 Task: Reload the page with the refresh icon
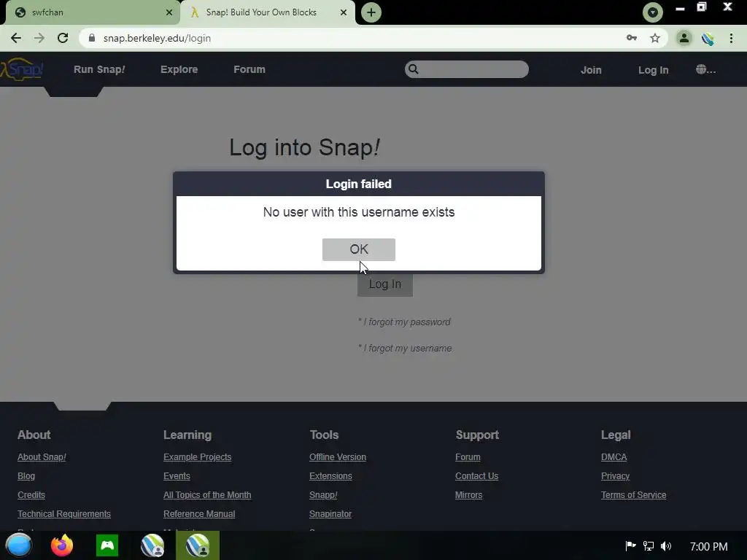click(63, 38)
